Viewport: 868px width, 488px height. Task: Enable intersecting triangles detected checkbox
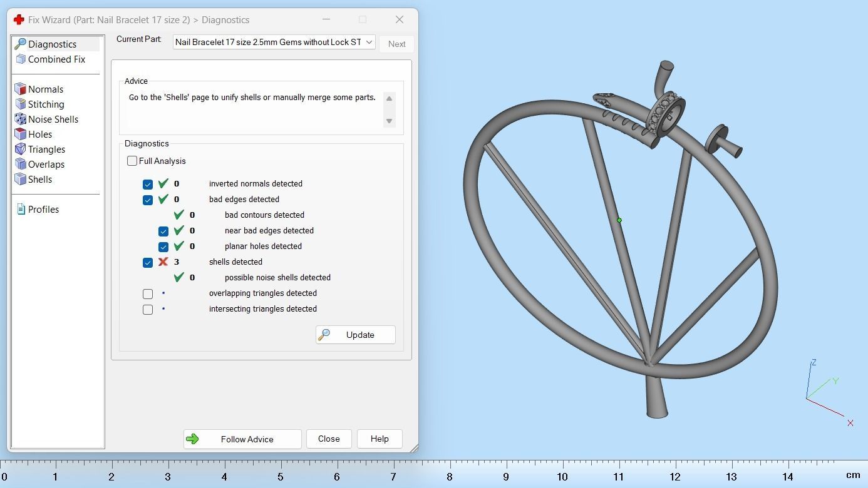click(148, 309)
